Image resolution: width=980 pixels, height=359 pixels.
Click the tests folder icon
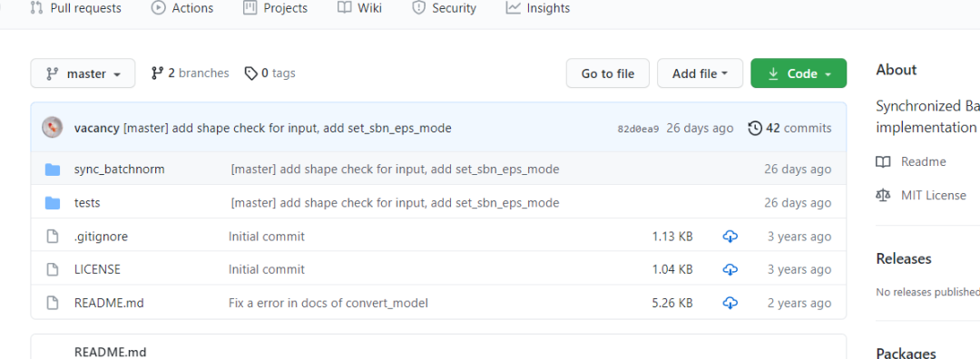53,203
